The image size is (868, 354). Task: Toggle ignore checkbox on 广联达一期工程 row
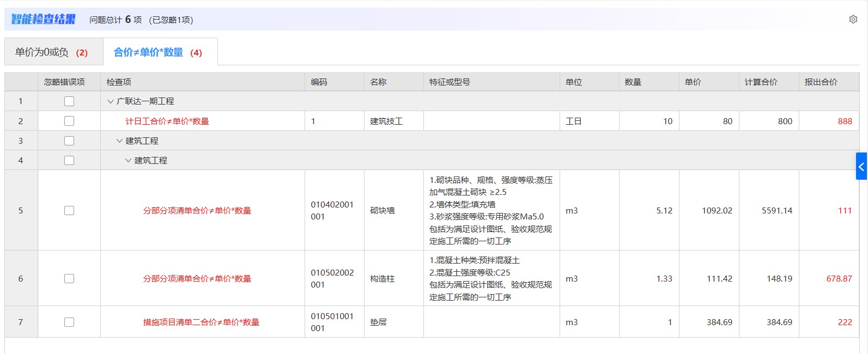point(69,101)
